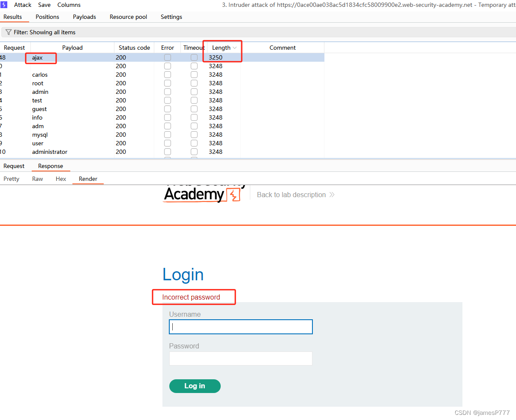
Task: Switch to the Payloads tab
Action: point(84,17)
